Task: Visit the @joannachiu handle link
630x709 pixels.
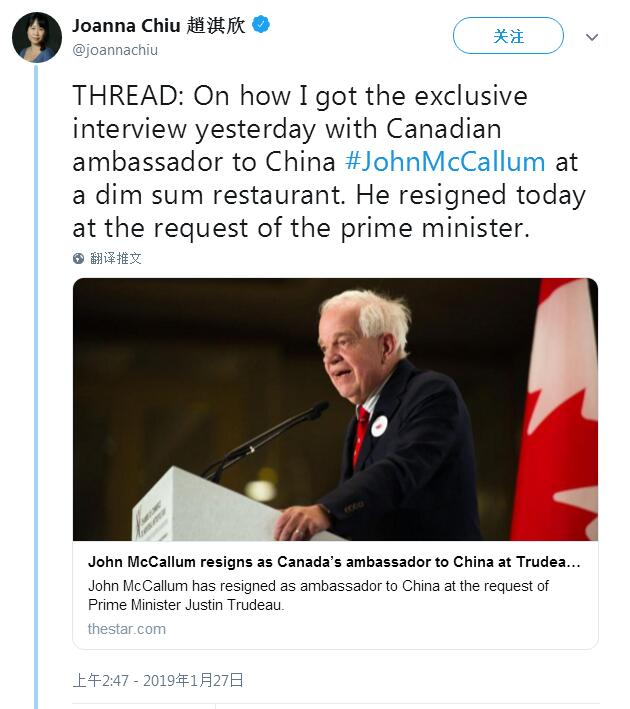Action: (x=115, y=49)
